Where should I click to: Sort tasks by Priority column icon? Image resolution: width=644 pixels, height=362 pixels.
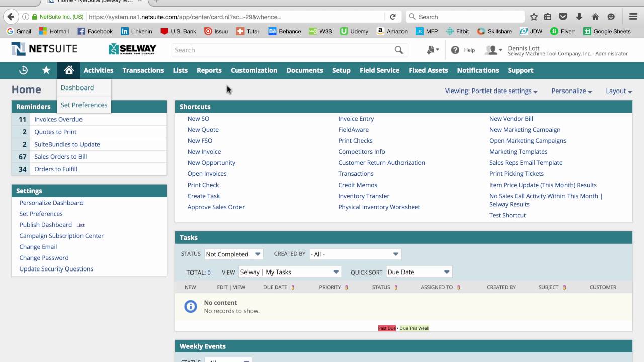click(346, 287)
